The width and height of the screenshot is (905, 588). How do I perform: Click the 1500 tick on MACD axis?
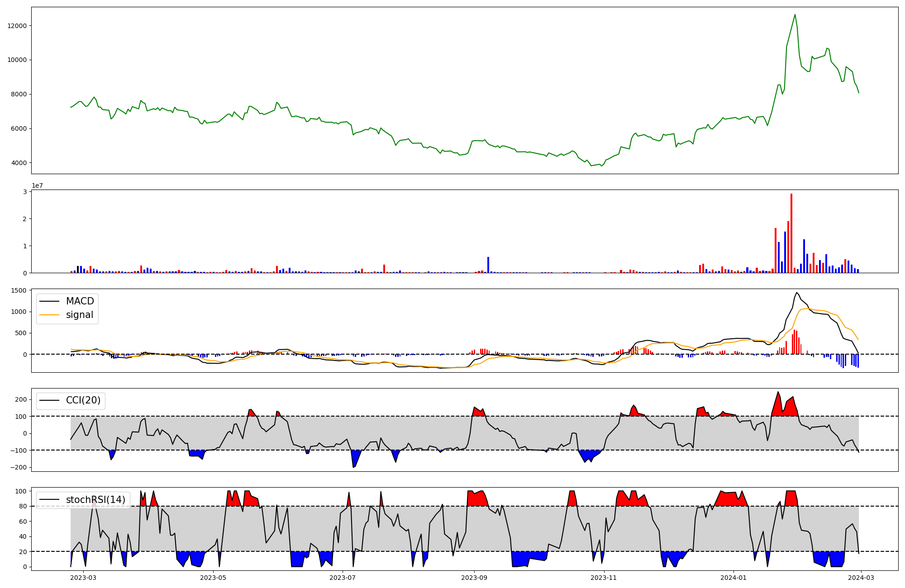click(19, 290)
